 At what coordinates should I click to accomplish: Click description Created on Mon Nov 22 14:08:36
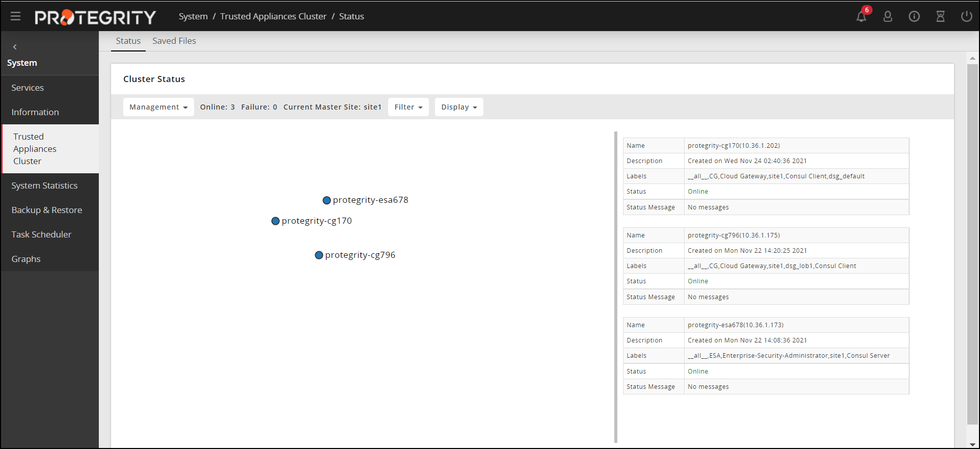797,340
